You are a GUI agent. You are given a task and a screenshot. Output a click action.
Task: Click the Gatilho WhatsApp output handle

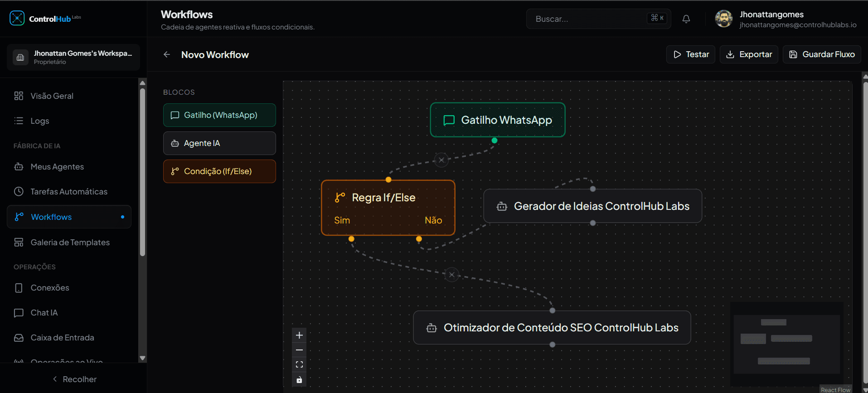point(495,141)
